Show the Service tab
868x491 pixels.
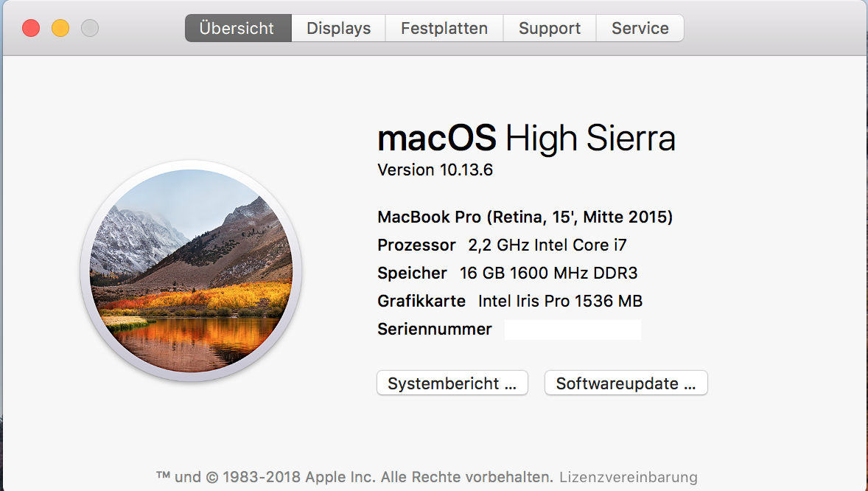tap(640, 29)
